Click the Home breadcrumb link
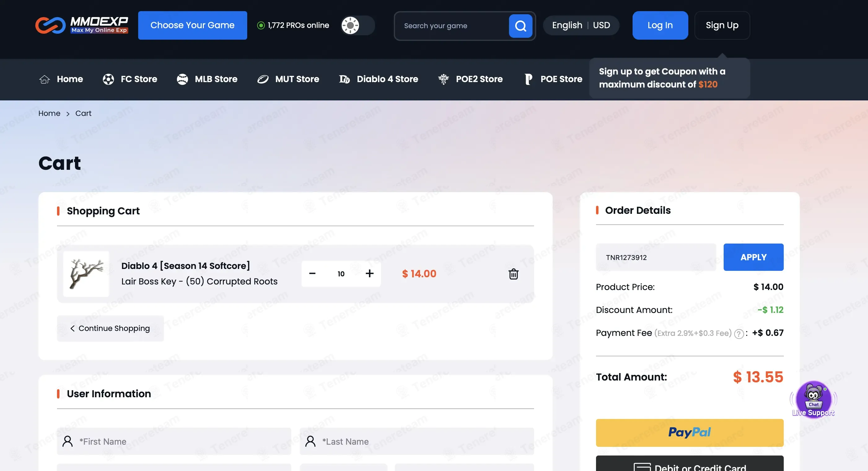The image size is (868, 471). pyautogui.click(x=49, y=114)
